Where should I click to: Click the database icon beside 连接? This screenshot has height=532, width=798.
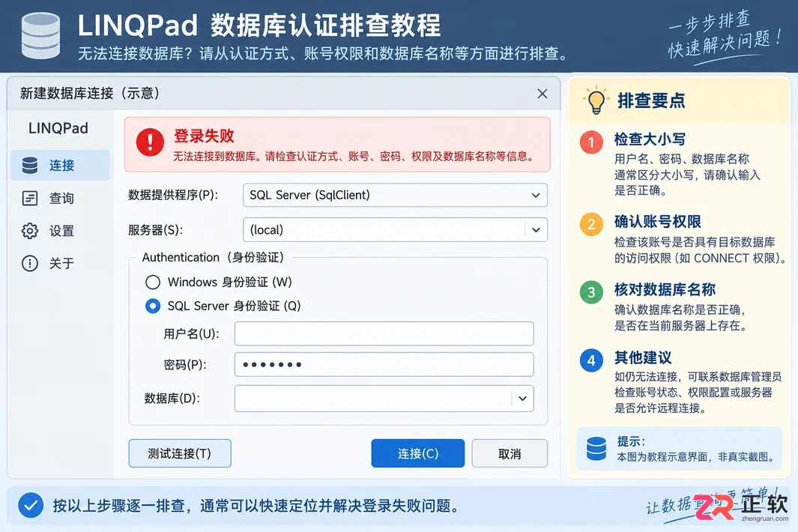pos(29,165)
